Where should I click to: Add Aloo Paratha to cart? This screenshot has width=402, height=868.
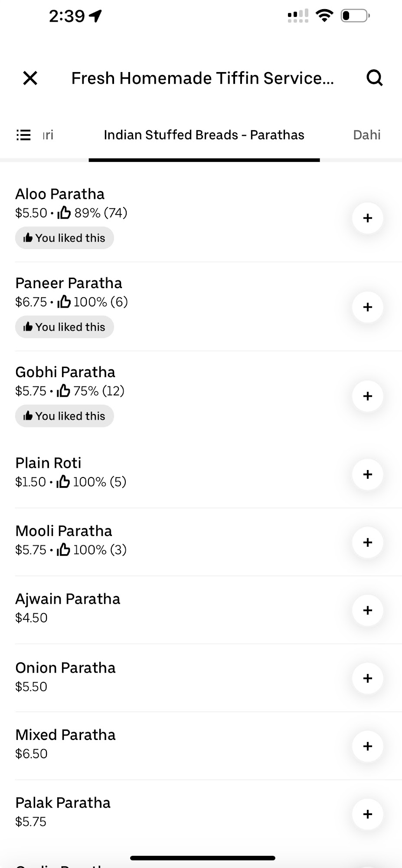point(367,218)
